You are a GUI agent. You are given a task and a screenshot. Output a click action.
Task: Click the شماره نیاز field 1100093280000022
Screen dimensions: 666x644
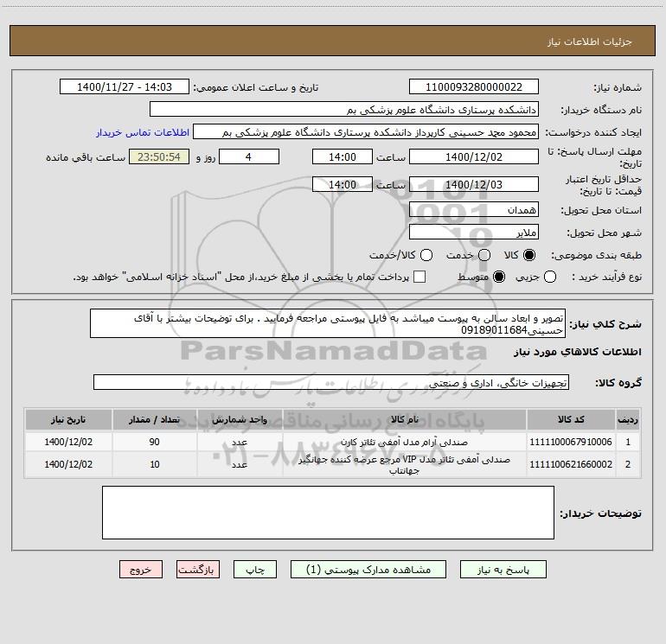click(474, 86)
